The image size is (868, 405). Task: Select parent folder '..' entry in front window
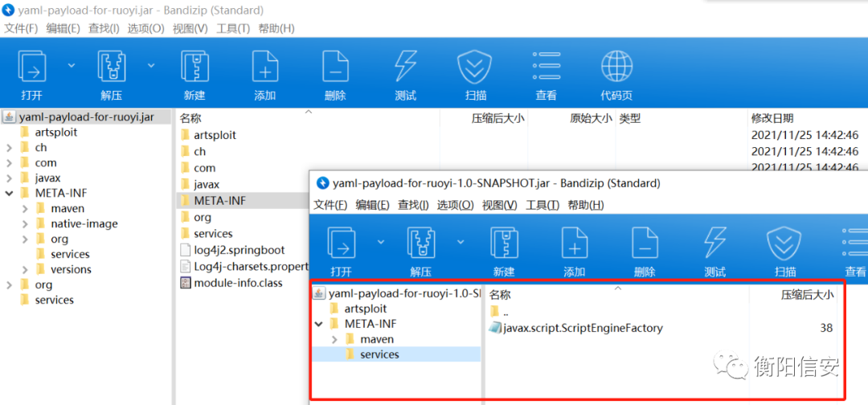coord(499,312)
